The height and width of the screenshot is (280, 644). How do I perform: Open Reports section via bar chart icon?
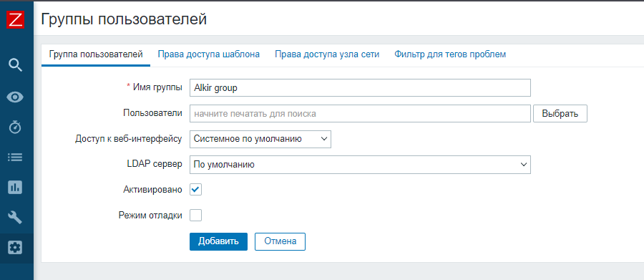point(15,188)
